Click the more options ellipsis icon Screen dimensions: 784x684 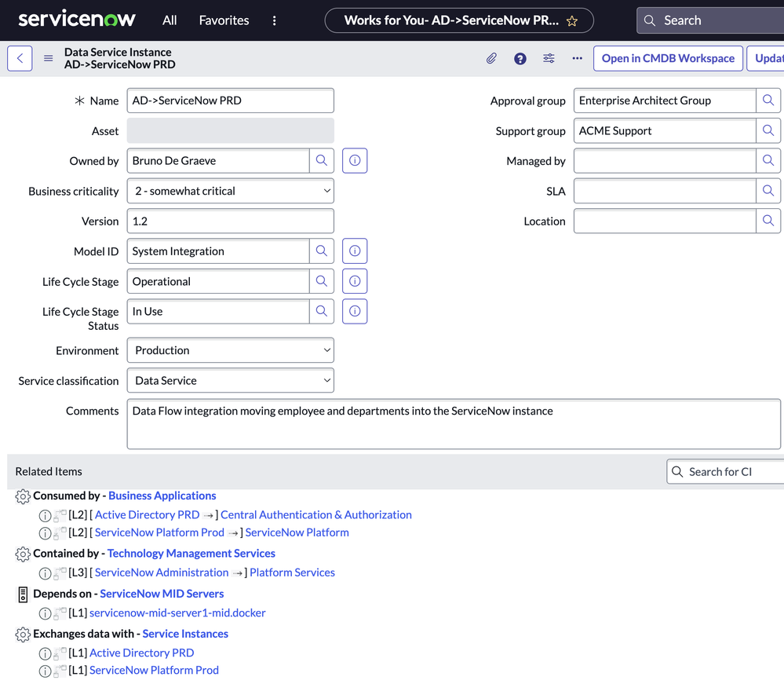(x=577, y=58)
